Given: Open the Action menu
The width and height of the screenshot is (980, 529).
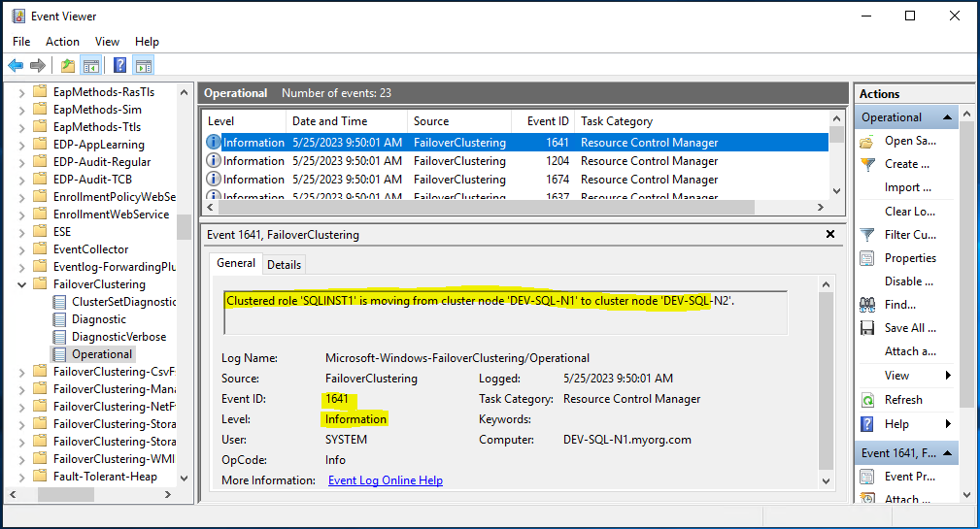Looking at the screenshot, I should 62,41.
